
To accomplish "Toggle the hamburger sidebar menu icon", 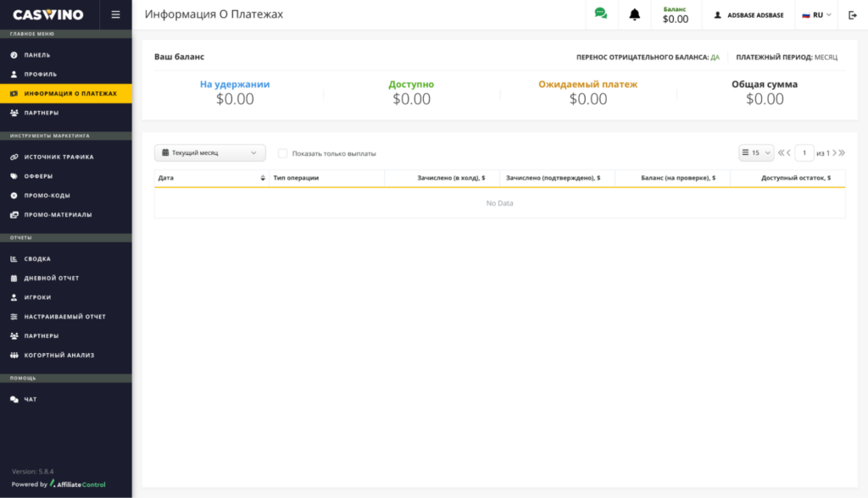I will point(115,15).
